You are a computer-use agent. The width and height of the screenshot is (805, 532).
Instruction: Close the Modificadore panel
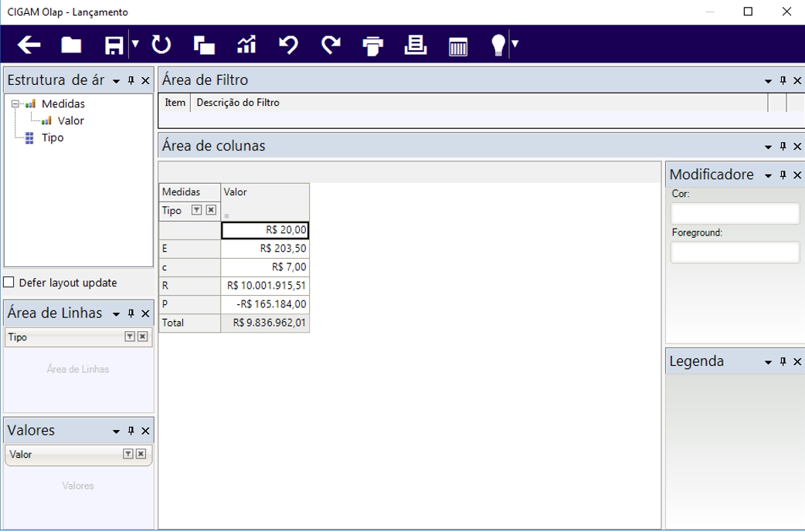pos(797,175)
